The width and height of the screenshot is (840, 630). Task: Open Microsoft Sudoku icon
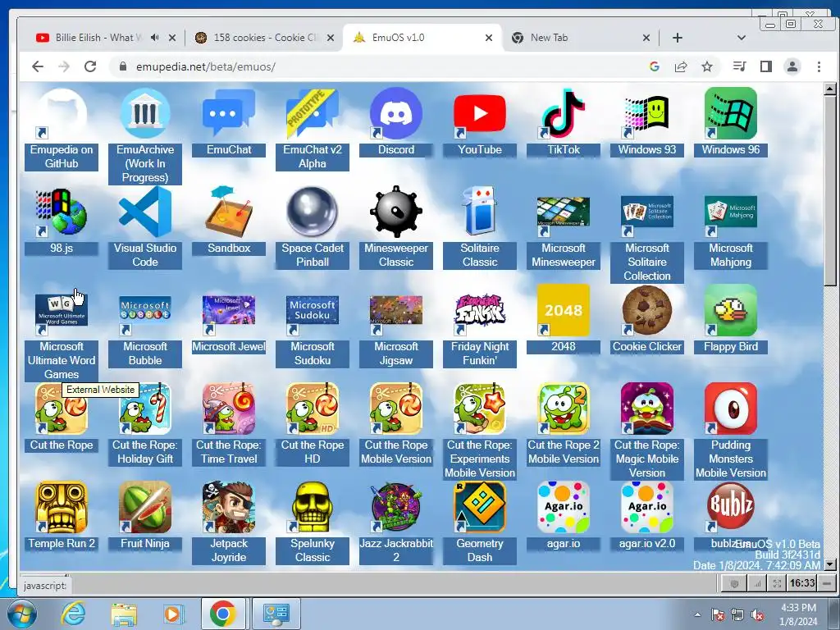click(313, 311)
